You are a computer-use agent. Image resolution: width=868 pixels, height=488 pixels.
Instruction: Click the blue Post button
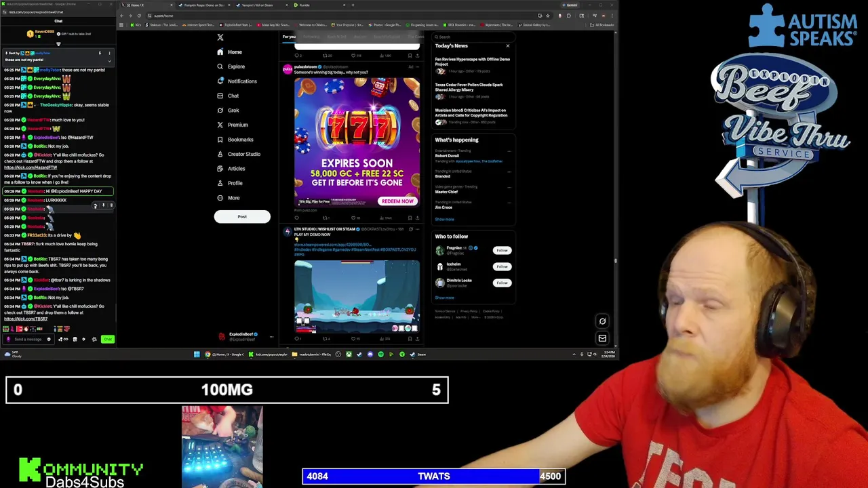242,217
